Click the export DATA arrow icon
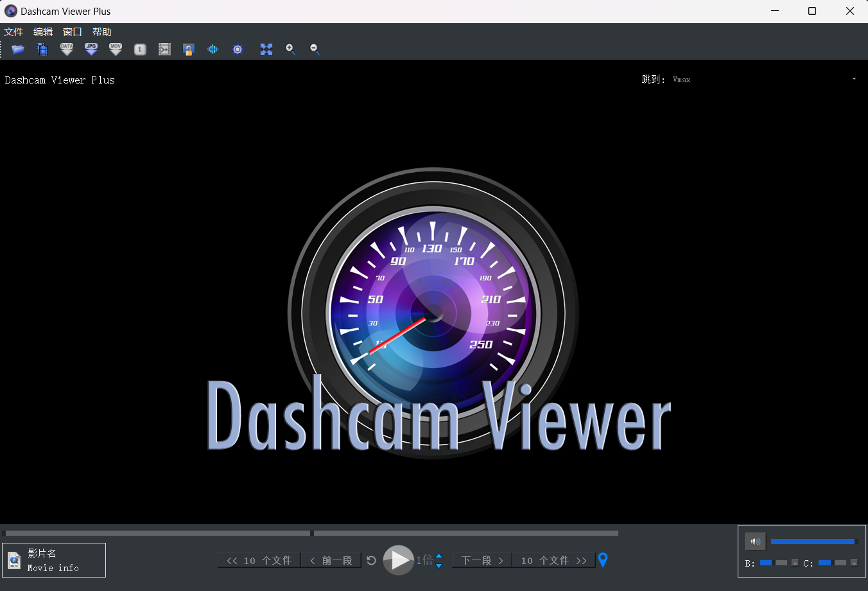 click(67, 49)
